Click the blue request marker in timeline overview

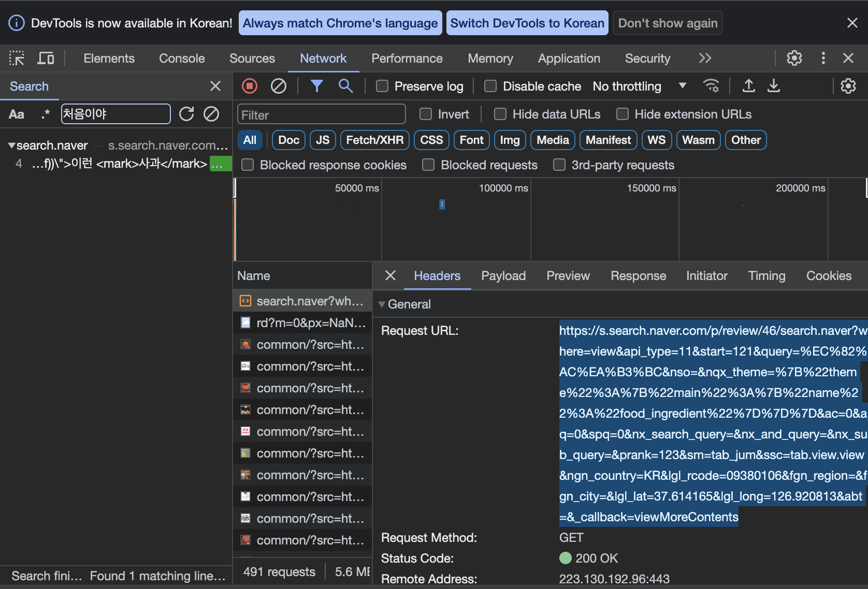pos(442,204)
